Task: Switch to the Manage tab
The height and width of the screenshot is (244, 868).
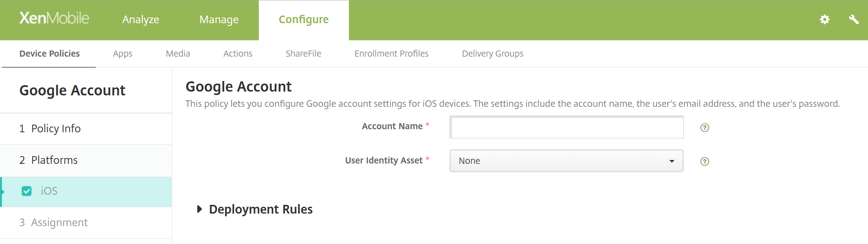Action: click(x=219, y=19)
